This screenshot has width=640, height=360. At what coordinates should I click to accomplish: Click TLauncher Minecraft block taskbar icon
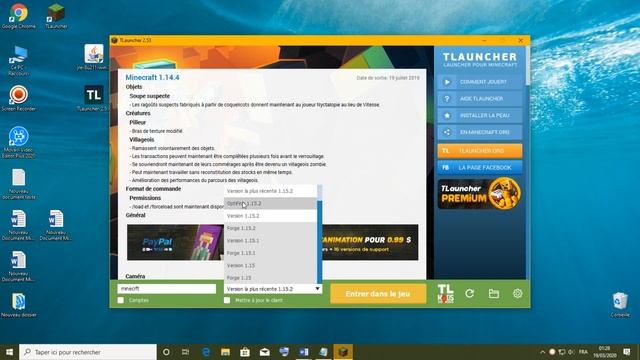pyautogui.click(x=343, y=352)
